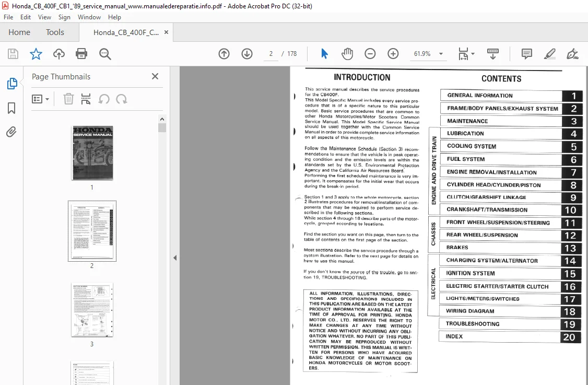Click the insert page break icon in thumbnails panel
This screenshot has width=588, height=385.
point(86,99)
